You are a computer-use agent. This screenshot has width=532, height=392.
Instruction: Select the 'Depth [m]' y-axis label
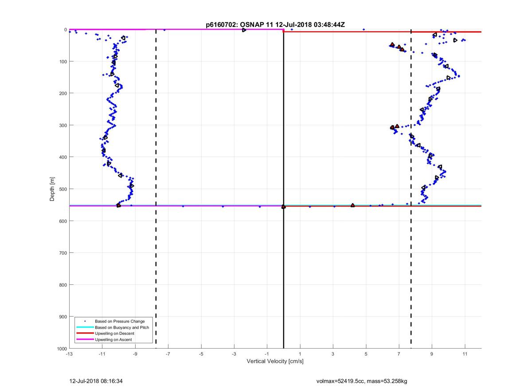tap(52, 189)
